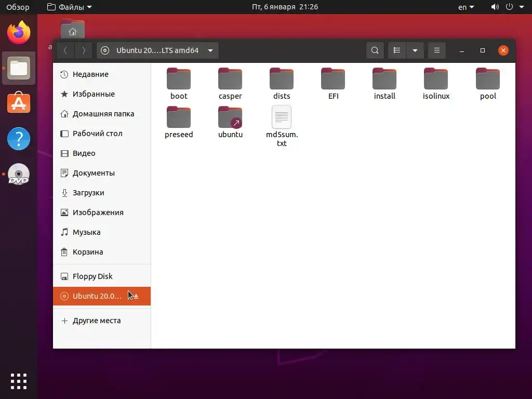
Task: Select the md5sum.txt file
Action: tap(282, 126)
